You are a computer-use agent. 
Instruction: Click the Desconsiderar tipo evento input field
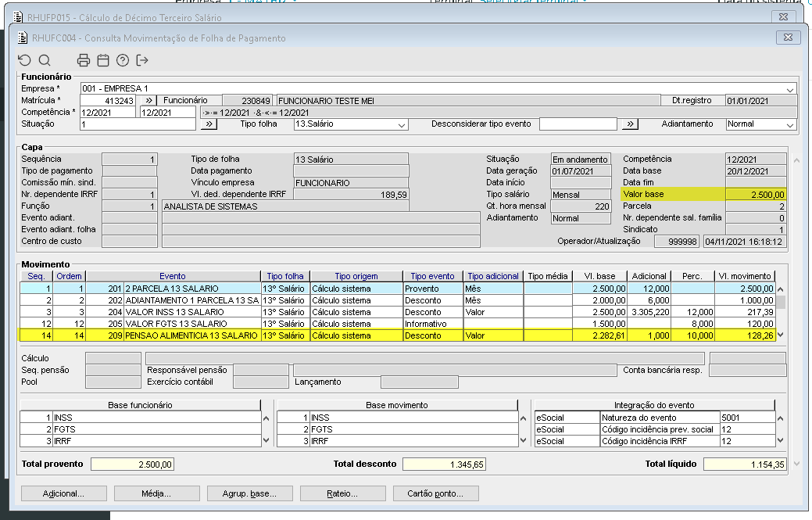click(578, 124)
